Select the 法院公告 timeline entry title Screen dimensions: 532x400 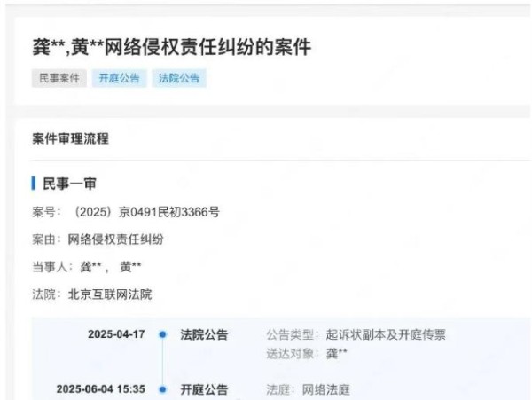204,335
